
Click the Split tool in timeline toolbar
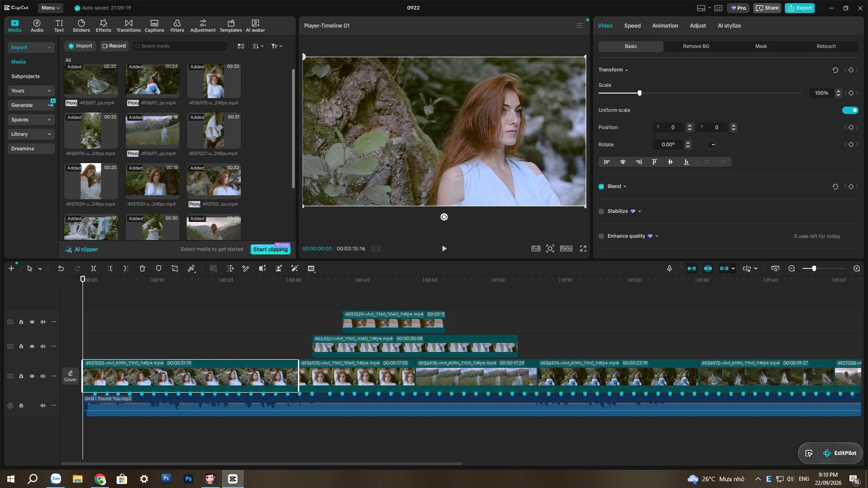click(x=94, y=268)
